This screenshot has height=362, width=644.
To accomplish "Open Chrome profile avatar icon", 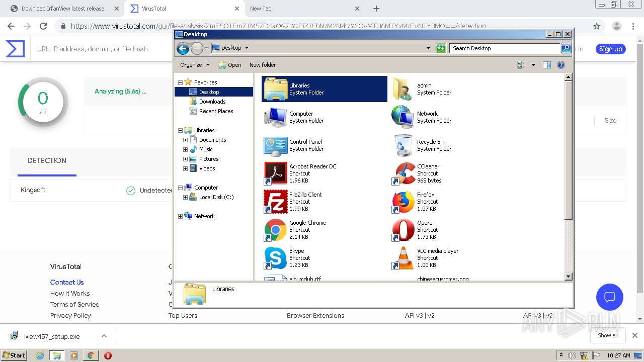I will point(616,26).
